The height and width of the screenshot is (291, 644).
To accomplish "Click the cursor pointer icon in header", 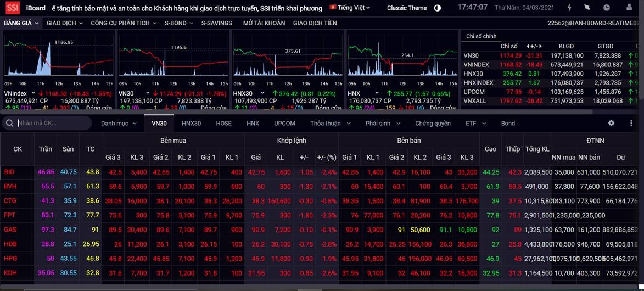I will 587,8.
